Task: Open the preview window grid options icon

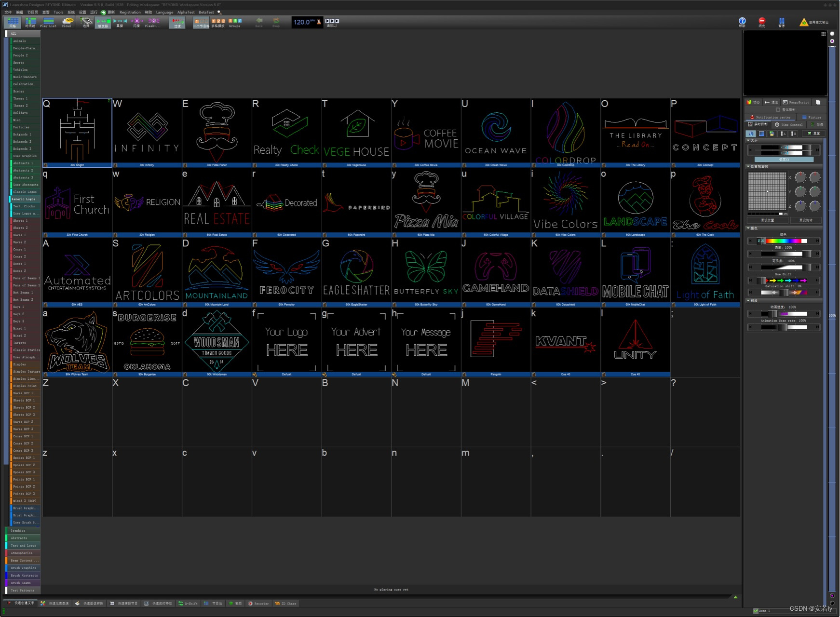Action: [823, 34]
